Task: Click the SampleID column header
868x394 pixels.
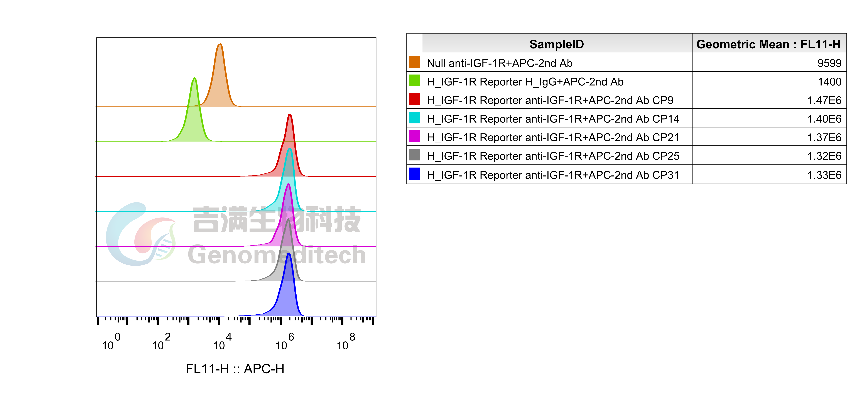Action: [x=557, y=44]
